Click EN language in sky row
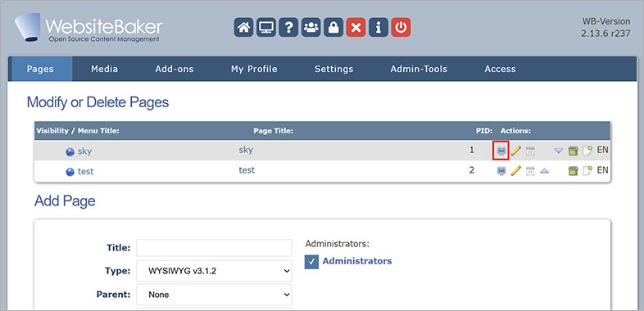 click(602, 150)
